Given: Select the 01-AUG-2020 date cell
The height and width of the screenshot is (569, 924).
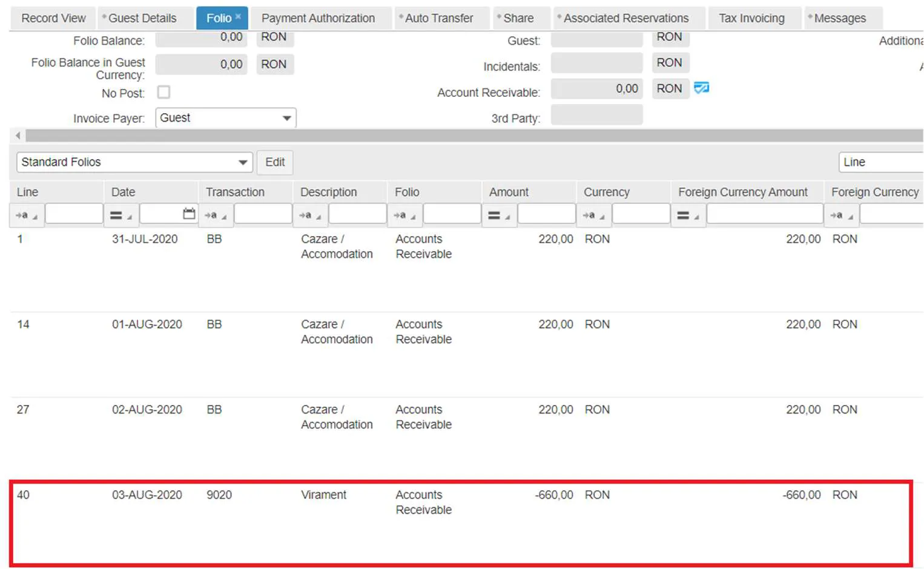Looking at the screenshot, I should (x=147, y=324).
